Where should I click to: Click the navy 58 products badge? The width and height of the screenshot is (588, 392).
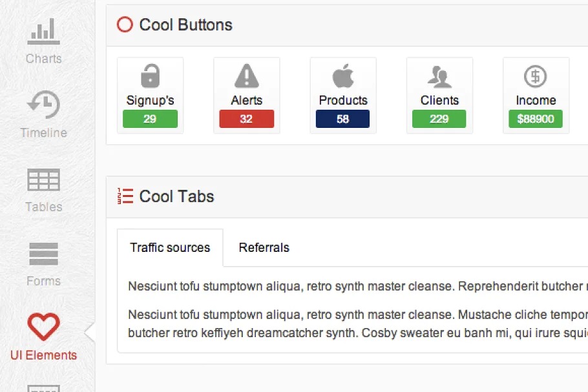[x=342, y=119]
